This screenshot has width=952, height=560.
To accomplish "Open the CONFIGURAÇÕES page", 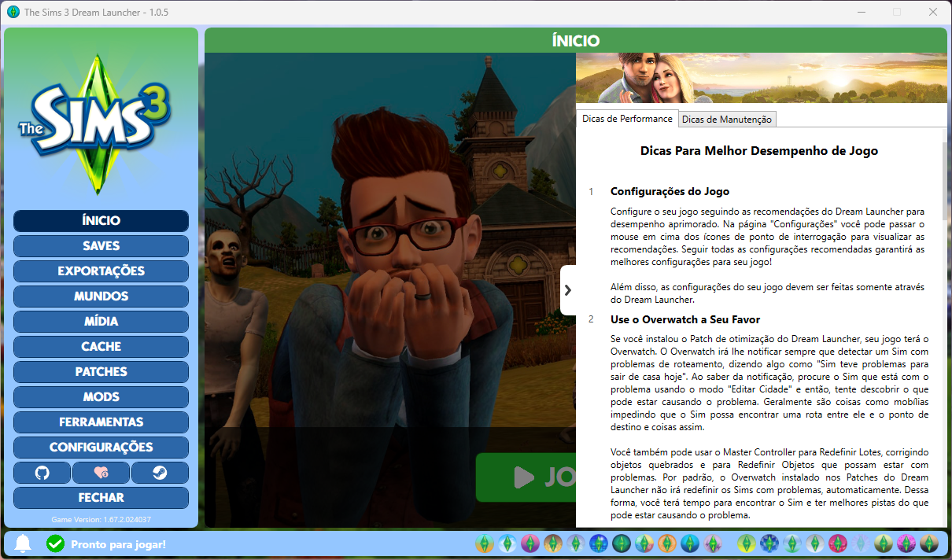I will (x=101, y=448).
